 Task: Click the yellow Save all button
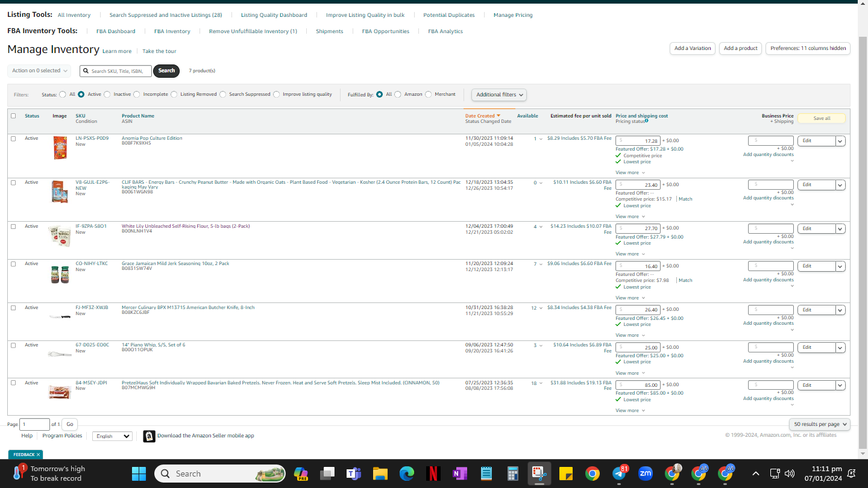[x=822, y=119]
